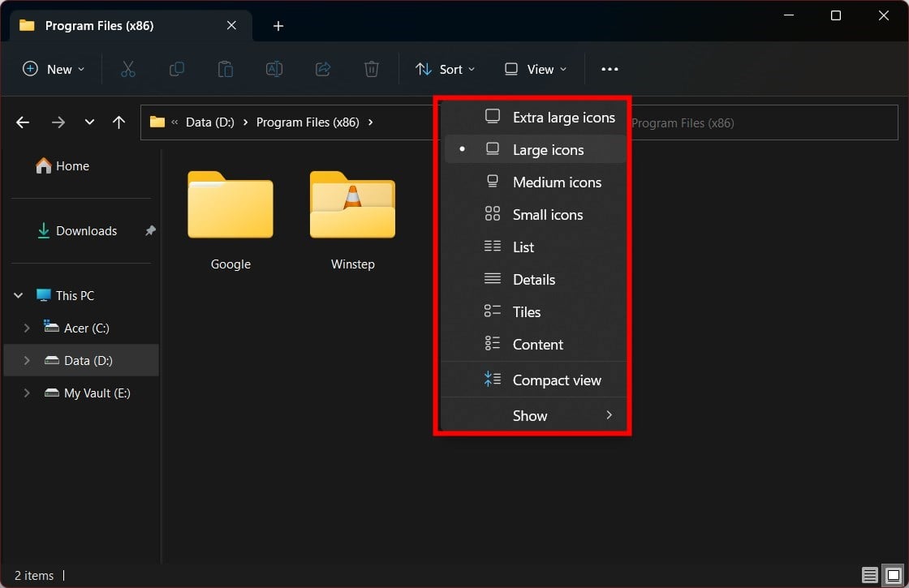Switch to large thumbnails status bar icon
Image resolution: width=909 pixels, height=588 pixels.
click(x=894, y=575)
